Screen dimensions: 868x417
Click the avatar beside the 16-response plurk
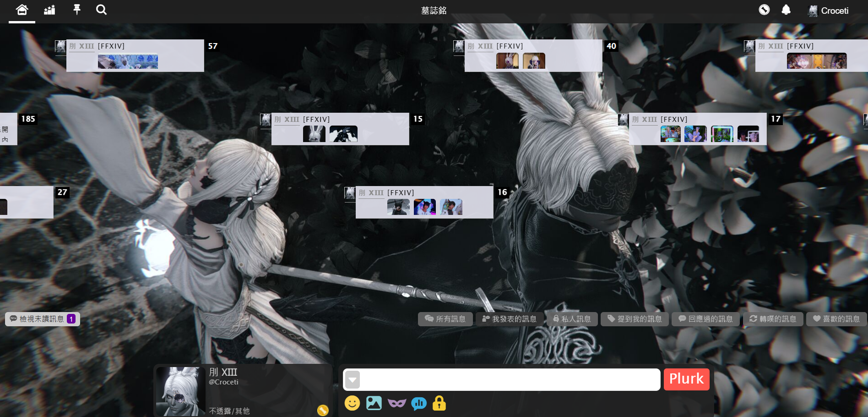350,193
